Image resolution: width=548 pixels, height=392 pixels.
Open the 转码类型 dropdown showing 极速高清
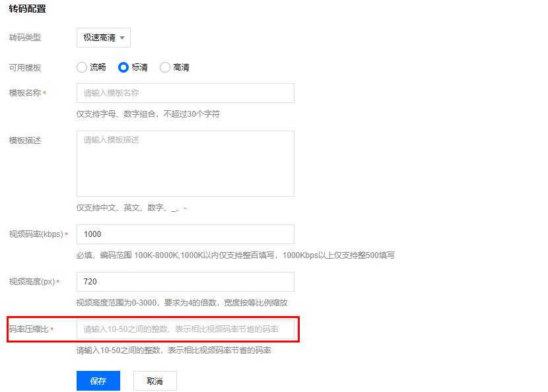104,38
